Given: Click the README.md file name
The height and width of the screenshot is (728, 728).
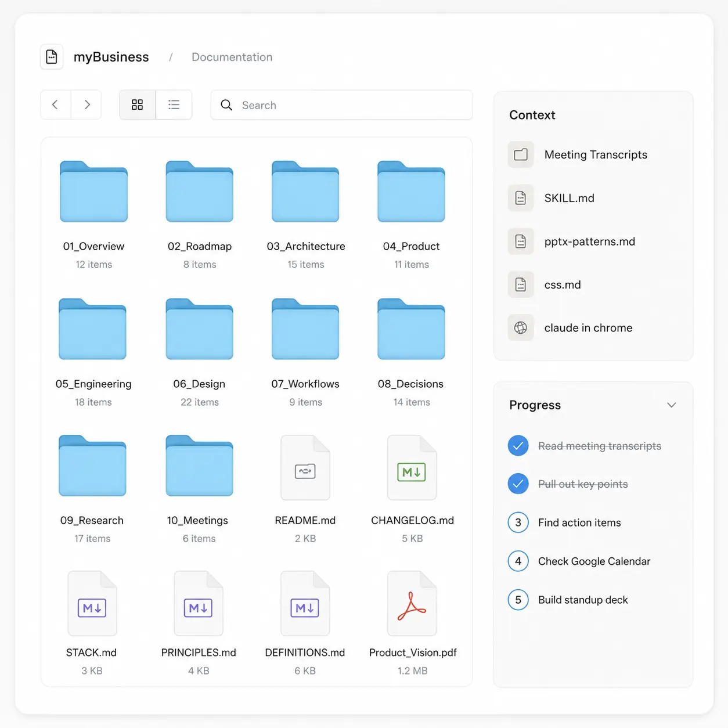Looking at the screenshot, I should coord(305,520).
